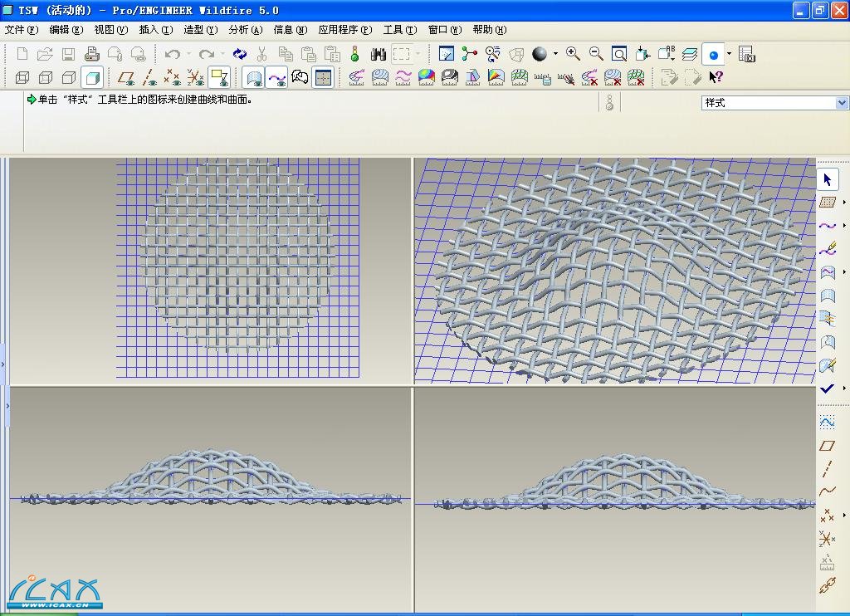850x616 pixels.
Task: Toggle the four-viewport layout display button
Action: [323, 77]
